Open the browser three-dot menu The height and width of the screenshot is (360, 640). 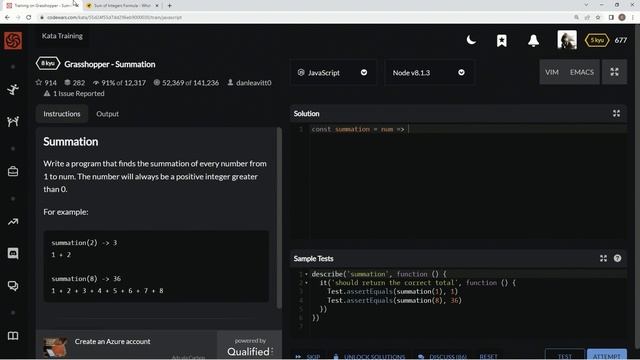coord(633,17)
